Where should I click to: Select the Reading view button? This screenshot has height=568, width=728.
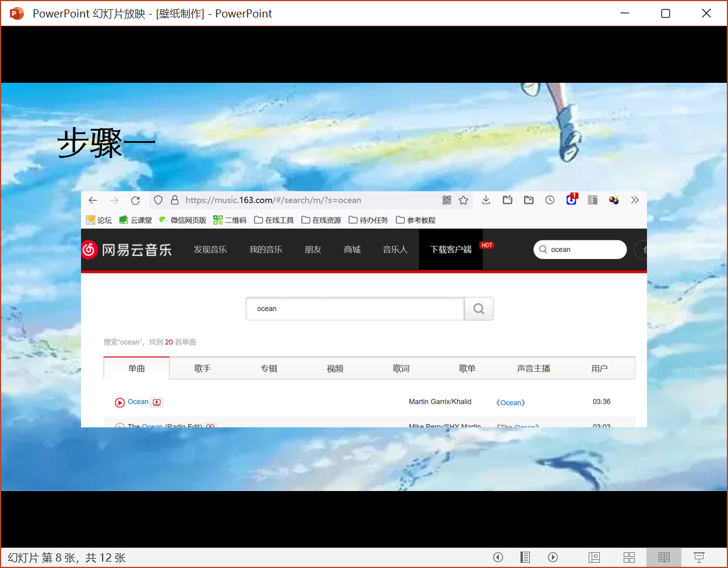(x=664, y=557)
